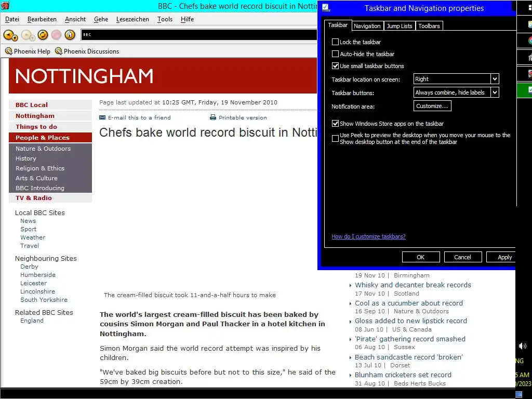Image resolution: width=532 pixels, height=399 pixels.
Task: Select People & Places section
Action: click(x=50, y=137)
